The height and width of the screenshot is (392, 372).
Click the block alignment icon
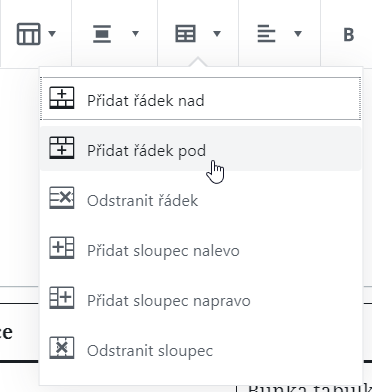[102, 34]
